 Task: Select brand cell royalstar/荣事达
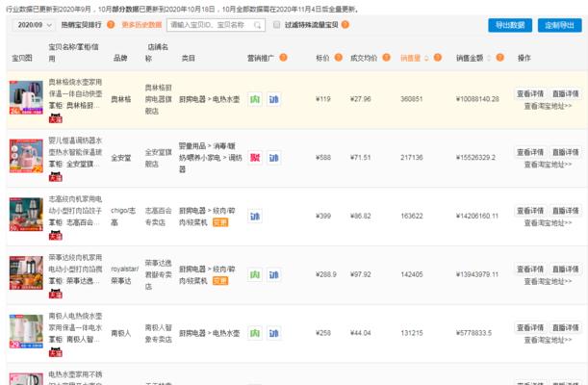(125, 274)
